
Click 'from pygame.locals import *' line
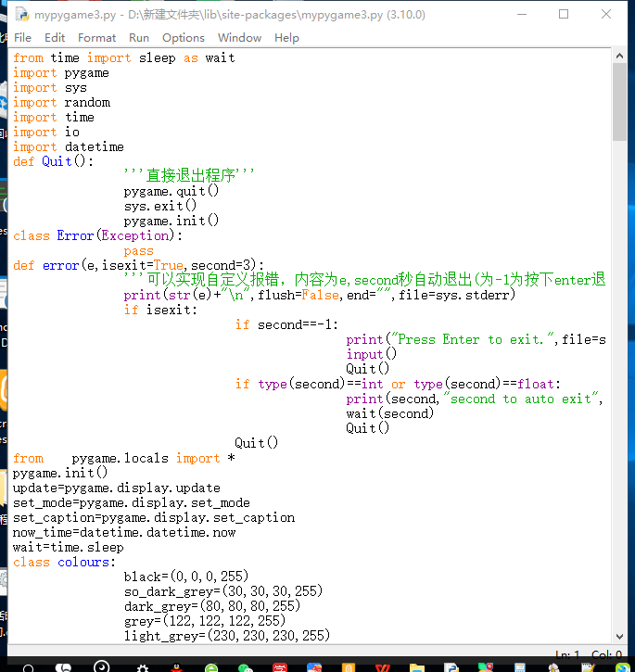(x=124, y=458)
